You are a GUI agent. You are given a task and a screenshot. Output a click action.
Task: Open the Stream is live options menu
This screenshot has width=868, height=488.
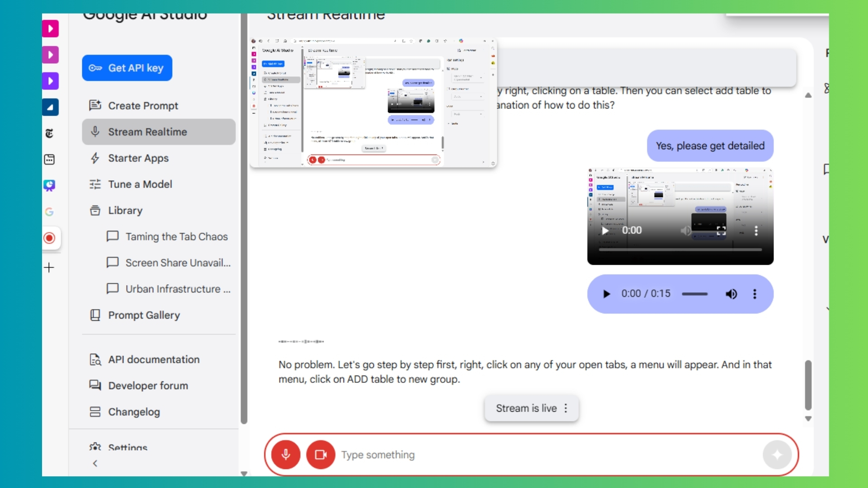tap(566, 408)
